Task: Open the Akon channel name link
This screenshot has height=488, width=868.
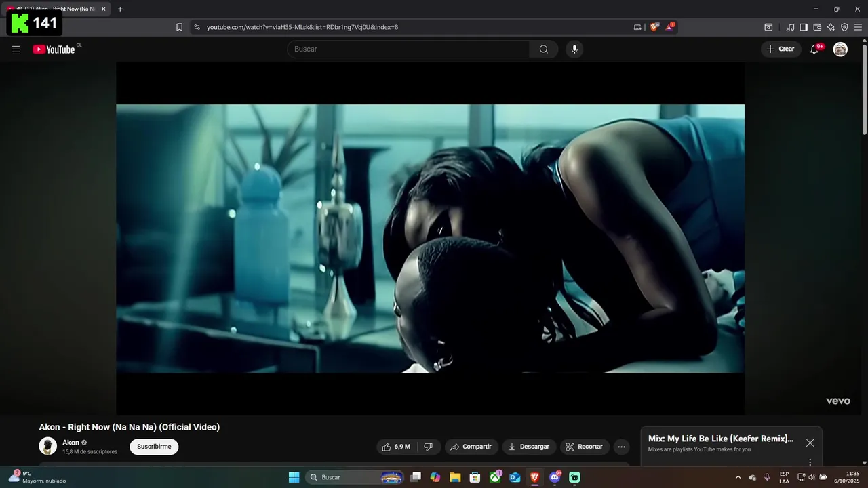Action: pos(71,443)
